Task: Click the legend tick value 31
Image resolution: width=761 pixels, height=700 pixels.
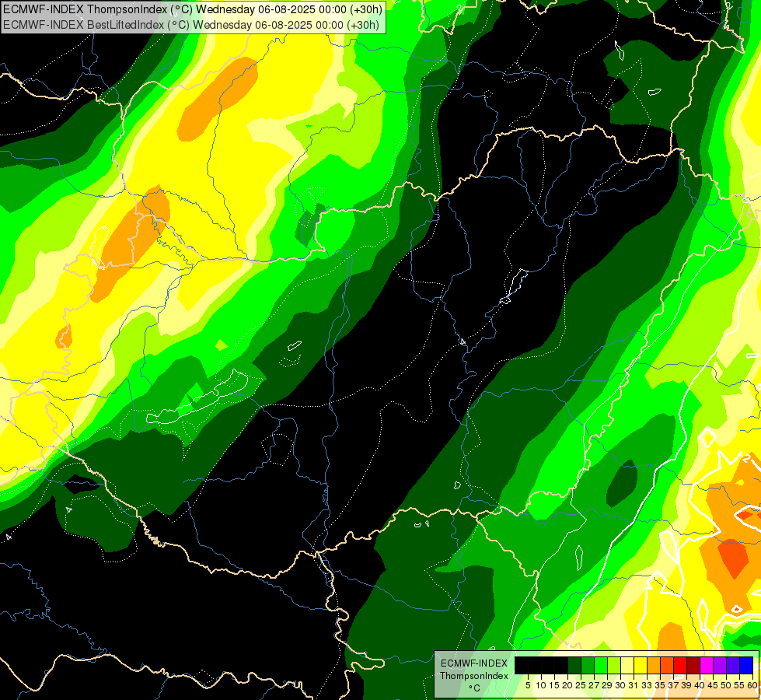Action: (x=634, y=685)
